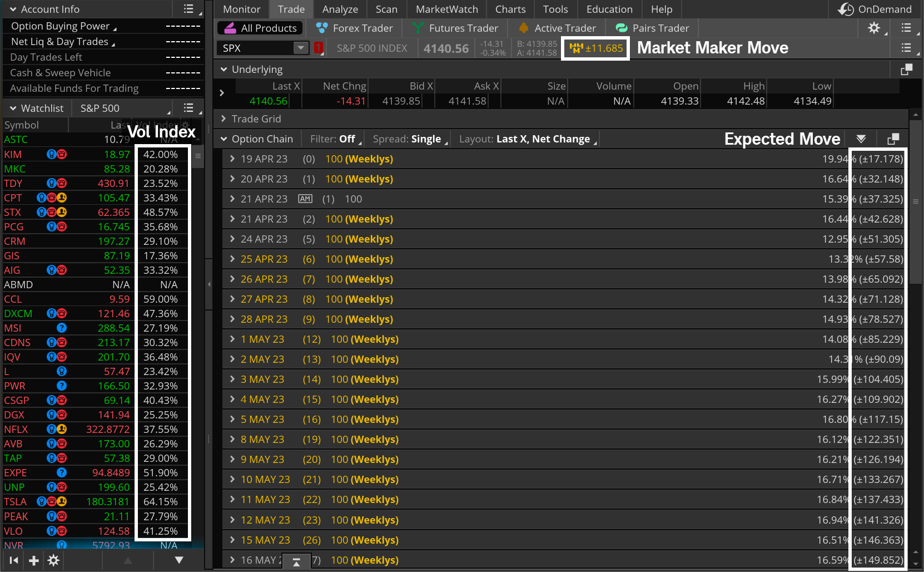The height and width of the screenshot is (572, 924).
Task: Click the watchlist vertical scrollbar handle
Action: (x=198, y=156)
